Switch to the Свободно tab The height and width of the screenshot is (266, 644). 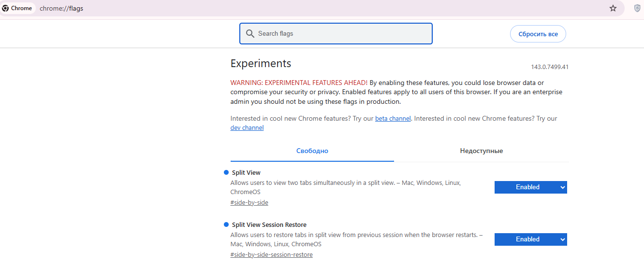pyautogui.click(x=312, y=151)
